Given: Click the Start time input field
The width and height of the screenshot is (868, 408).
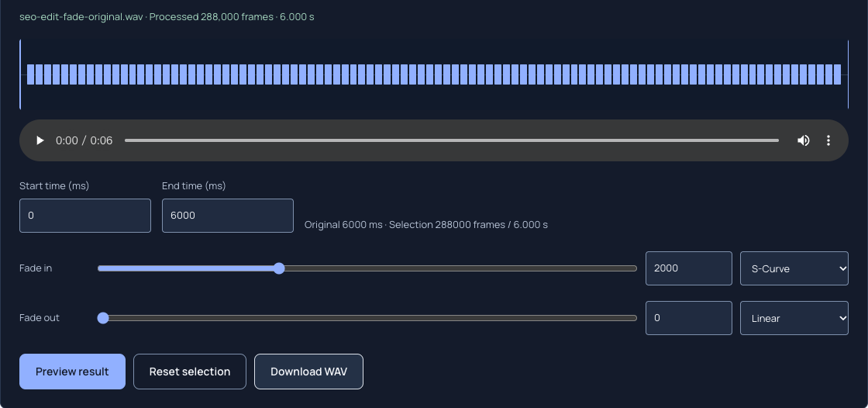Looking at the screenshot, I should [x=85, y=216].
